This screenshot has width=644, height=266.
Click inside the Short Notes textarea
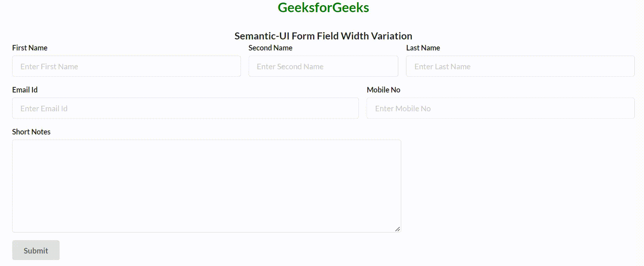click(x=206, y=184)
